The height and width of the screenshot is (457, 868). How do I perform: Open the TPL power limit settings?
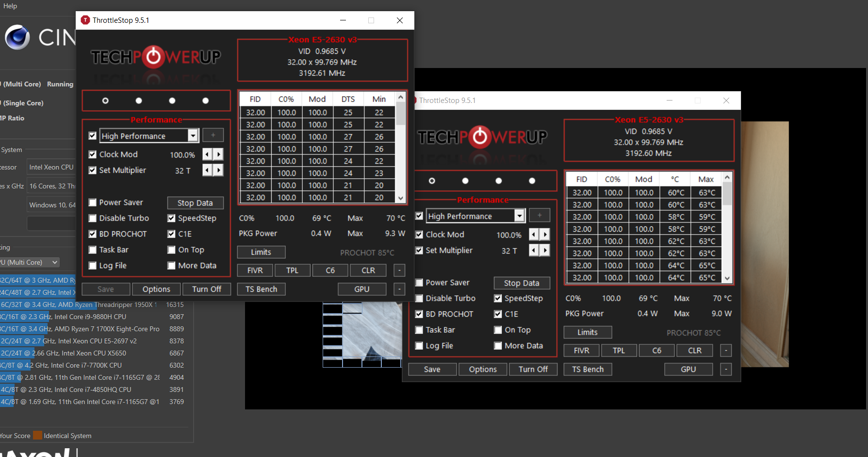coord(292,270)
